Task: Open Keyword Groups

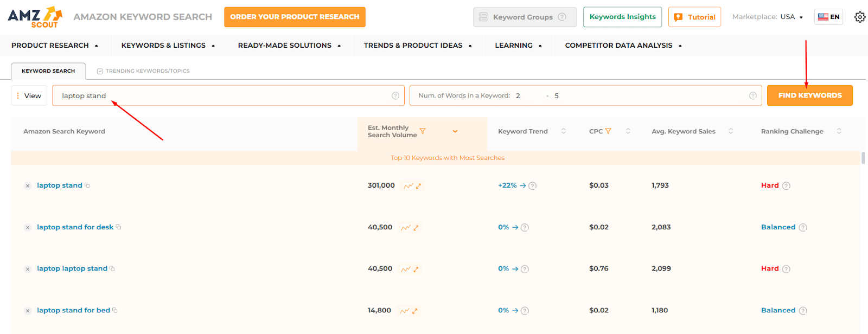Action: (525, 17)
